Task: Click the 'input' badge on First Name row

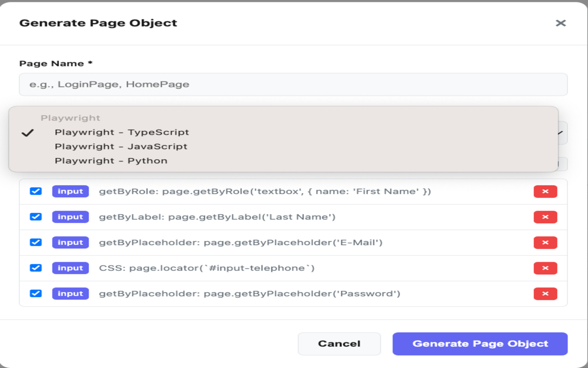Action: click(x=70, y=191)
